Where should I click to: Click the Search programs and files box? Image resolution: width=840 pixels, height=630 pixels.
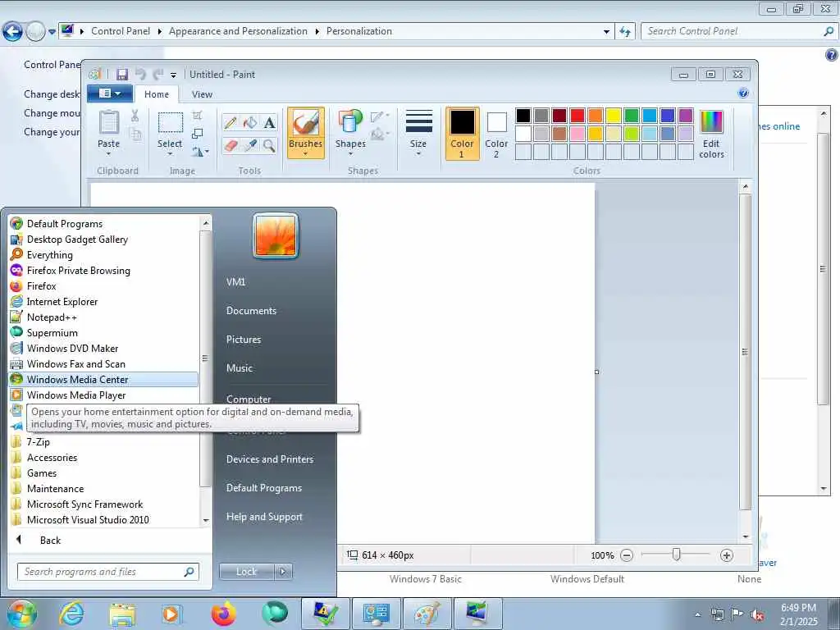click(108, 572)
